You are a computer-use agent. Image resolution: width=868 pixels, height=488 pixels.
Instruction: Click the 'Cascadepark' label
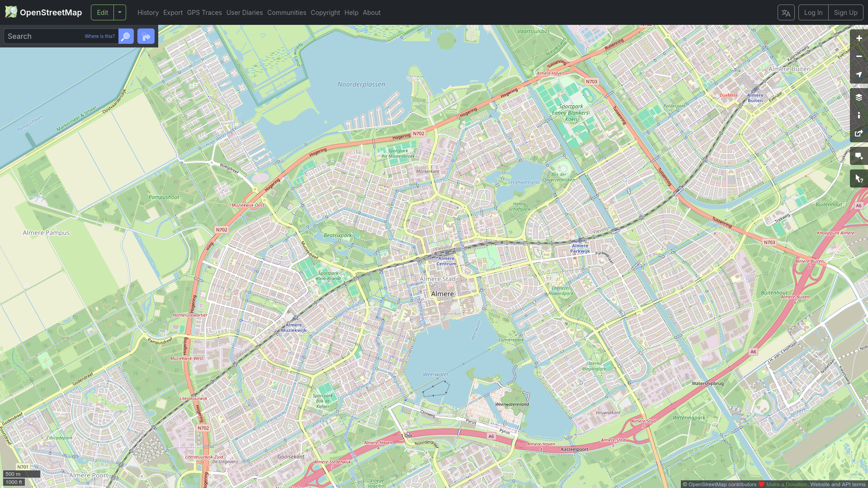pos(60,438)
